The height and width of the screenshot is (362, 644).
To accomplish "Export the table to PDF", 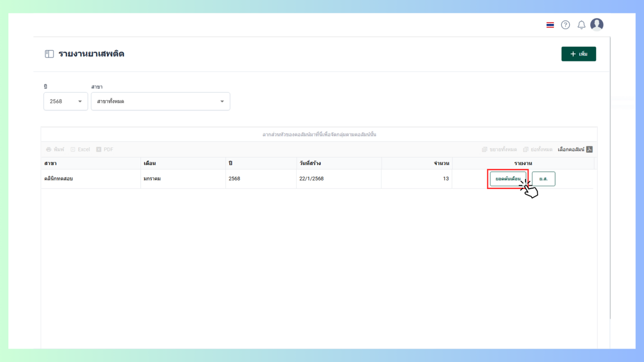I will [104, 149].
